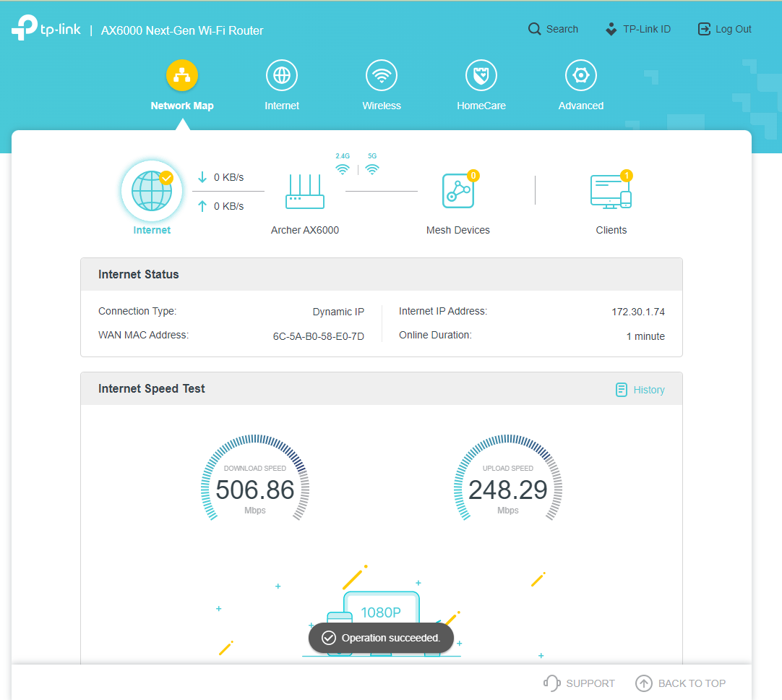Open the Advanced gear icon

581,75
